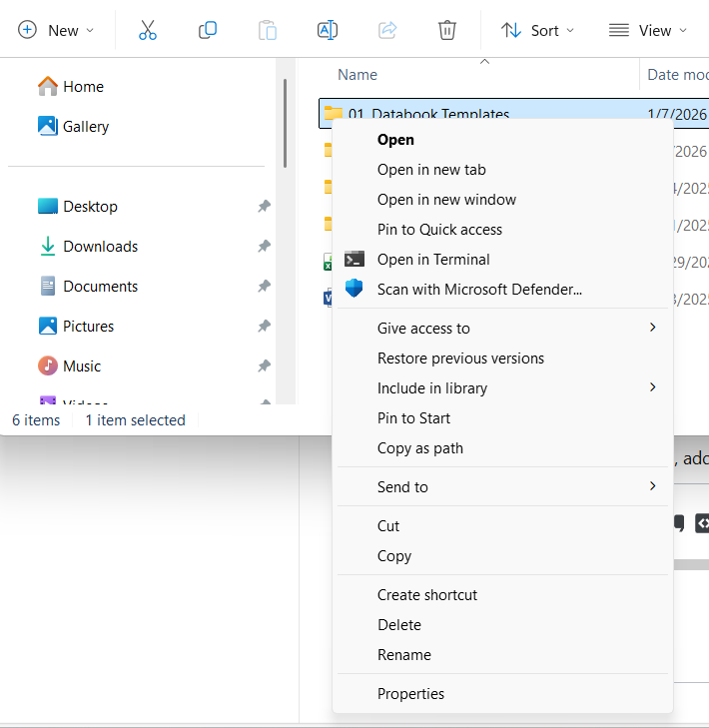The image size is (709, 728).
Task: Click the Terminal icon in context menu
Action: pyautogui.click(x=354, y=259)
